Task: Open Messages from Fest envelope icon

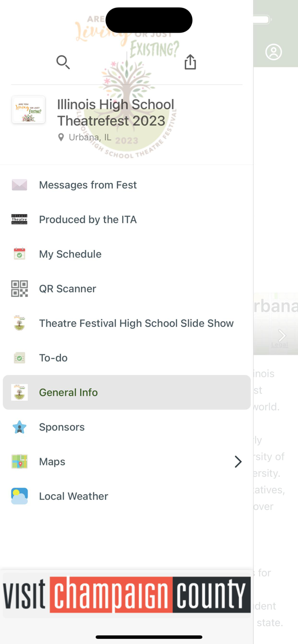Action: coord(19,185)
